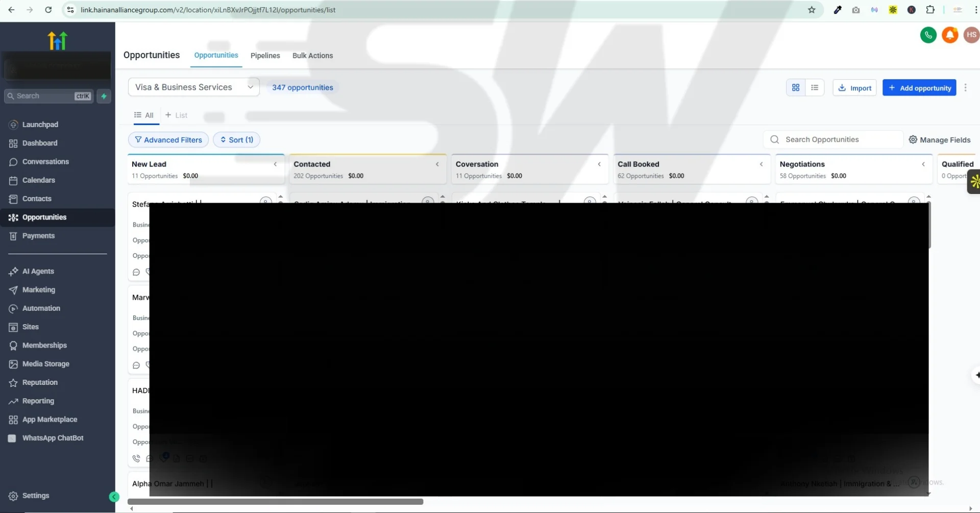980x513 pixels.
Task: Collapse the Call Booked column
Action: (x=761, y=164)
